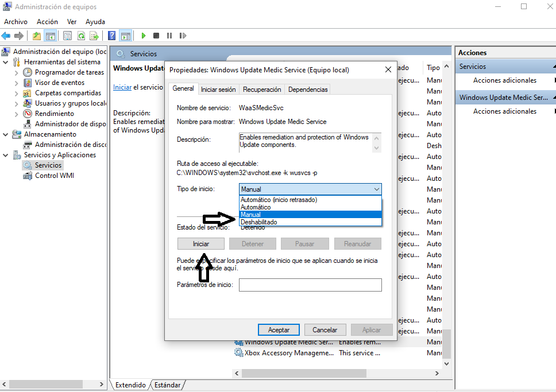Image resolution: width=556 pixels, height=392 pixels.
Task: Close the Propiedades dialog
Action: click(388, 70)
